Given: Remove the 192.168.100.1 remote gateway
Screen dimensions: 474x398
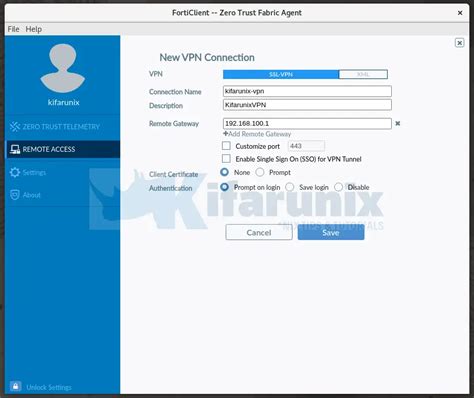Looking at the screenshot, I should [398, 123].
